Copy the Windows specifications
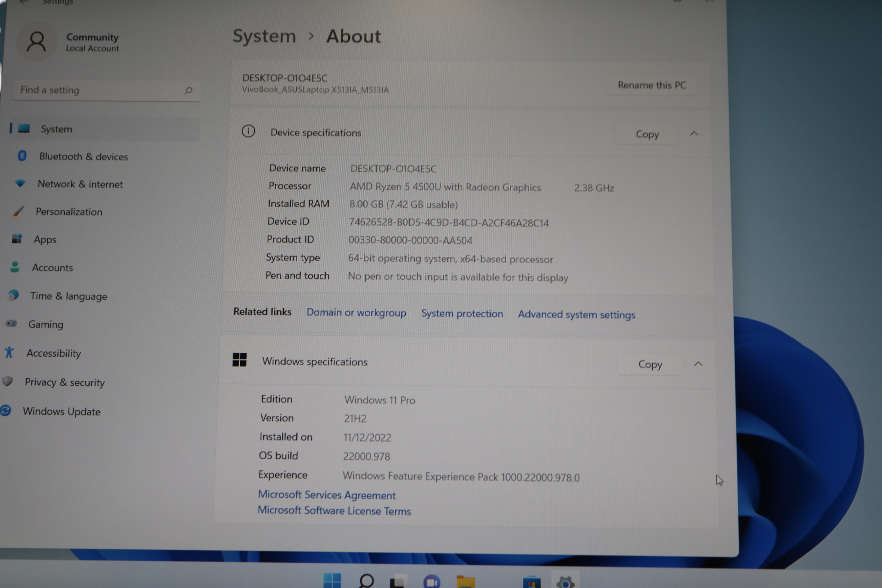The width and height of the screenshot is (882, 588). (x=650, y=364)
